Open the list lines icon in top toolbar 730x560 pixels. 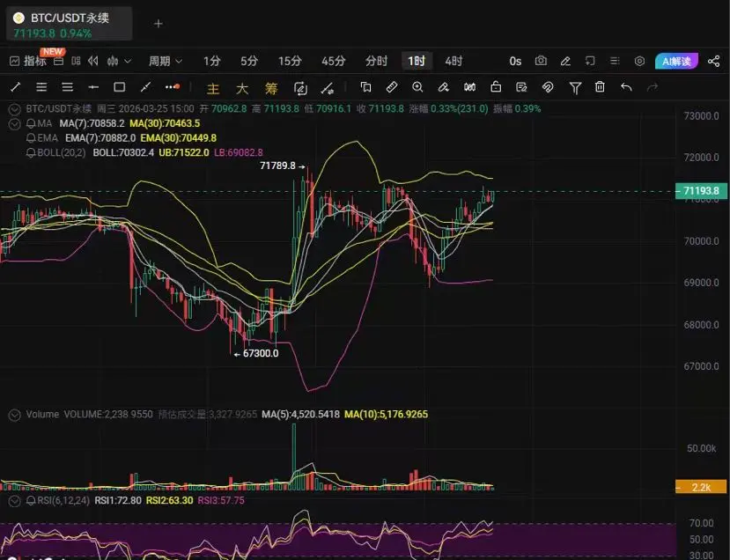[x=615, y=61]
